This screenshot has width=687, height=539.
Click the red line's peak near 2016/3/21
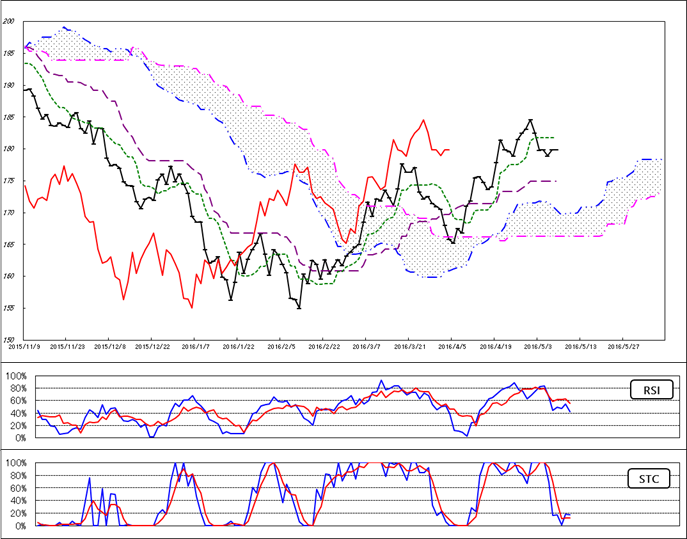click(424, 121)
